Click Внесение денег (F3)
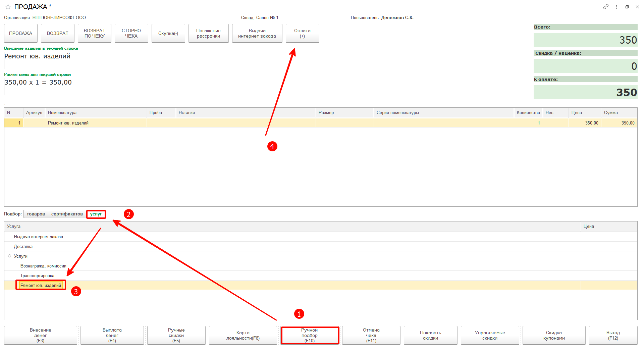Screen dimensions: 644x348 (41, 335)
